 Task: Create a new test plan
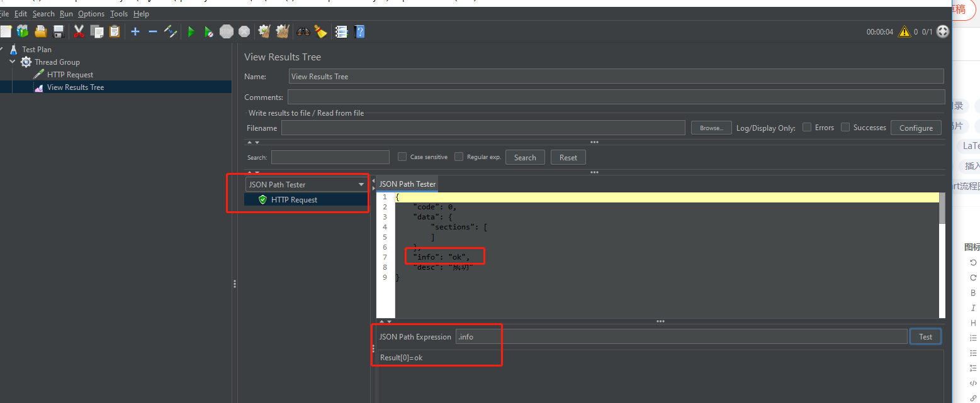click(x=6, y=31)
